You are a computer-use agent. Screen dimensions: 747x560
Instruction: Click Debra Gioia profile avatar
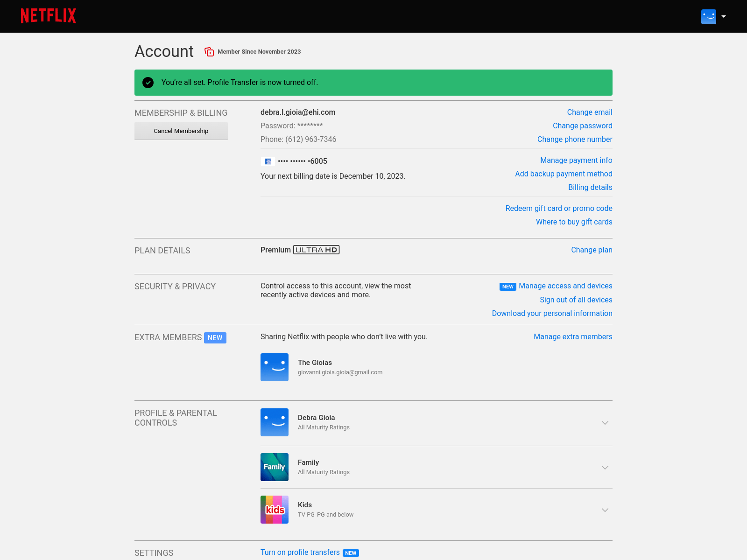tap(275, 422)
